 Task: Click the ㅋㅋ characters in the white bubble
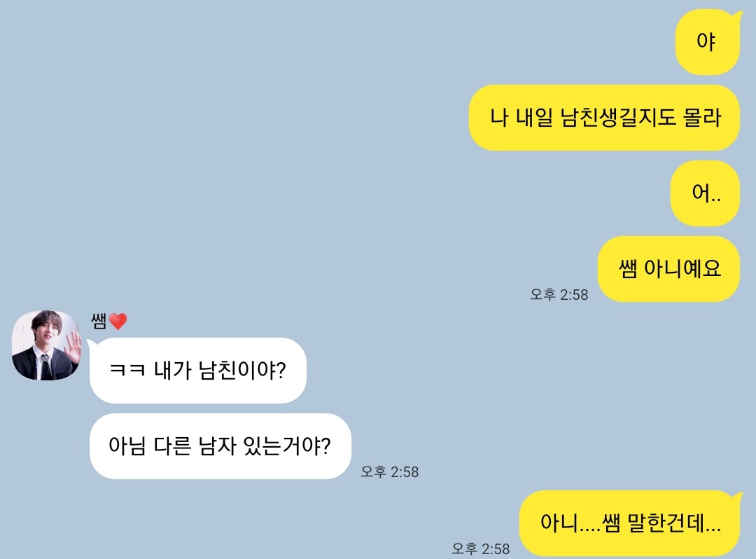(127, 371)
